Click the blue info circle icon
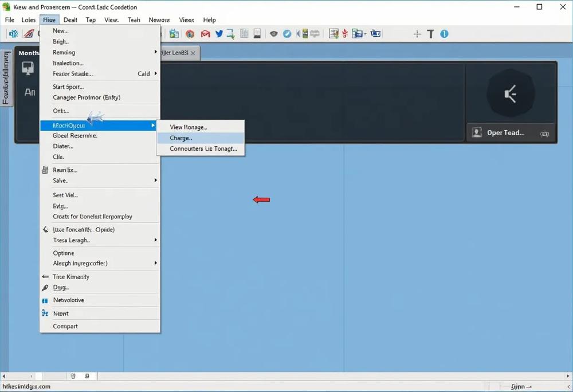573x392 pixels. click(x=445, y=34)
